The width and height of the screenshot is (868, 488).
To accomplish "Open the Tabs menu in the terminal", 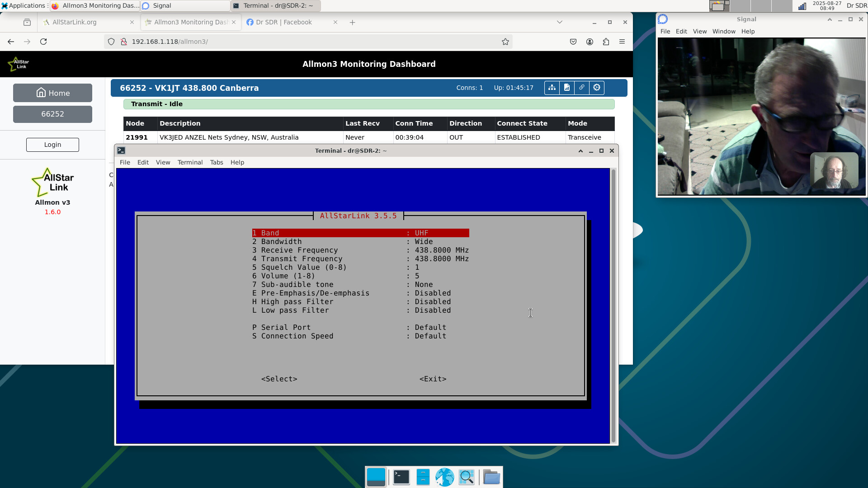I will 217,162.
